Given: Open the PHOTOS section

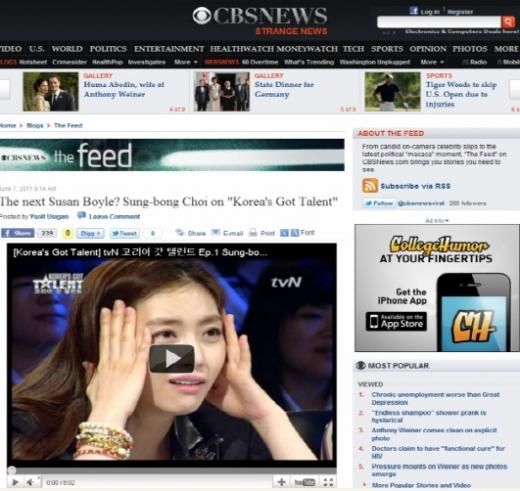Looking at the screenshot, I should (470, 49).
